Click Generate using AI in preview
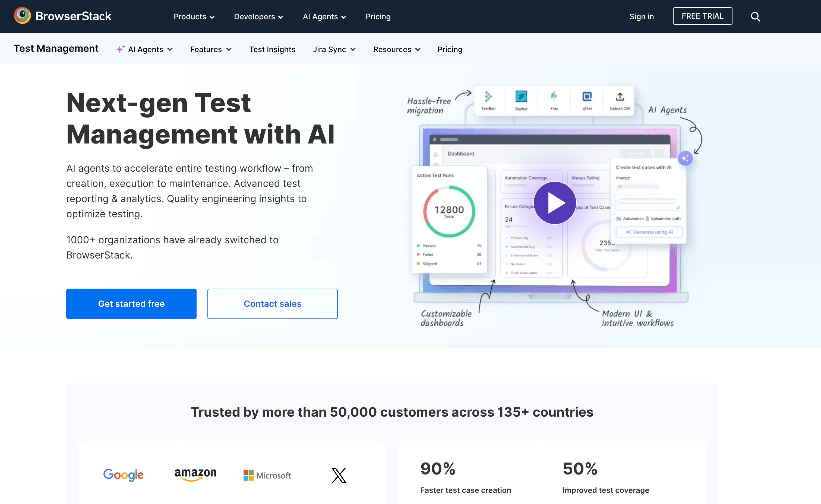This screenshot has width=821, height=504. click(649, 232)
